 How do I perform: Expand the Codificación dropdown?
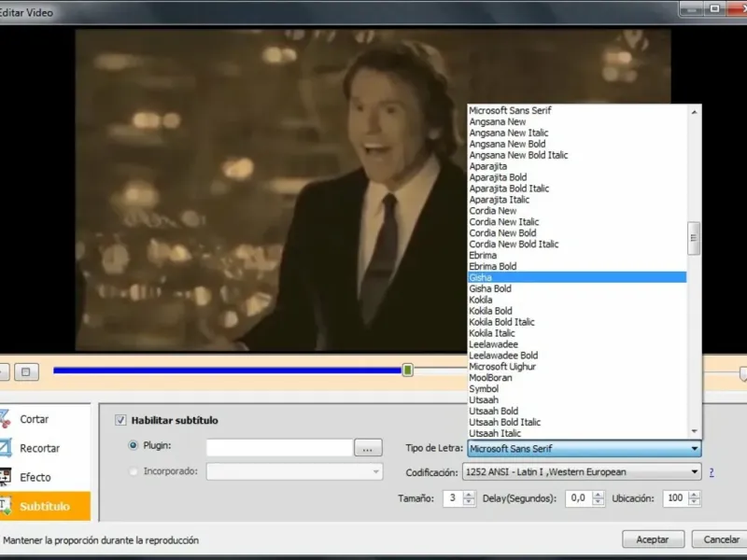pos(694,472)
